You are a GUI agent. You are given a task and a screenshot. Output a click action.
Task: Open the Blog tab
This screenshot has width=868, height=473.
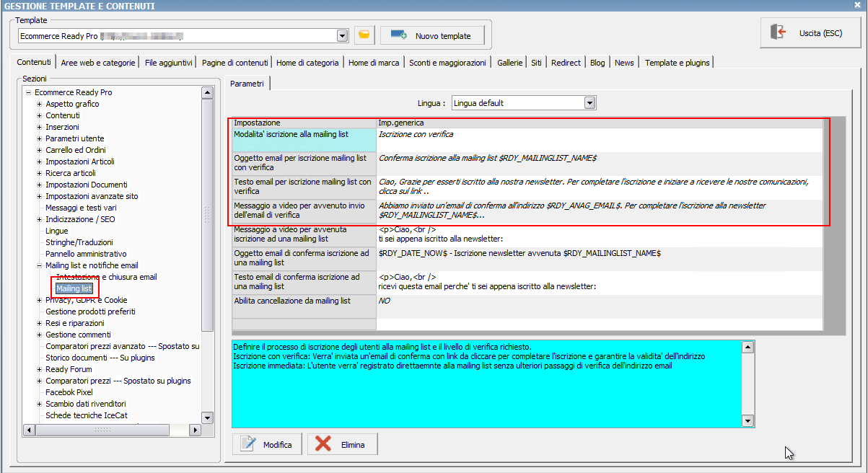597,63
